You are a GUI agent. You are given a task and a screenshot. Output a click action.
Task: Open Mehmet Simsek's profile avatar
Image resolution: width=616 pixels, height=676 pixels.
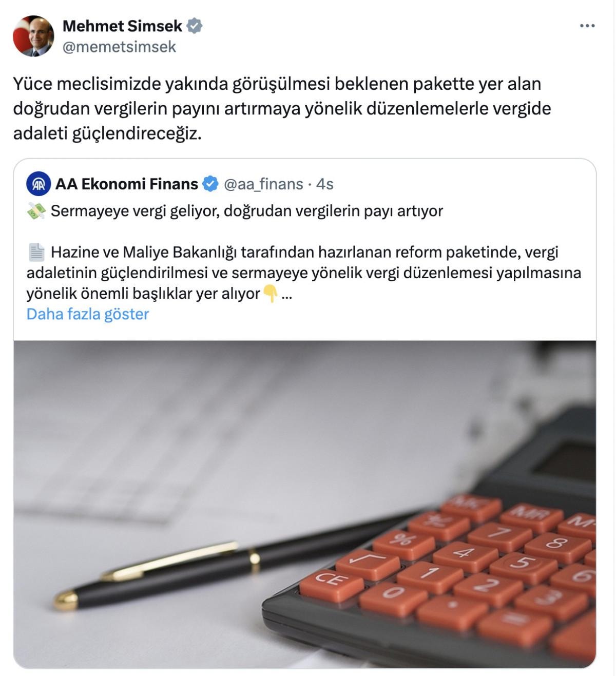pos(33,36)
